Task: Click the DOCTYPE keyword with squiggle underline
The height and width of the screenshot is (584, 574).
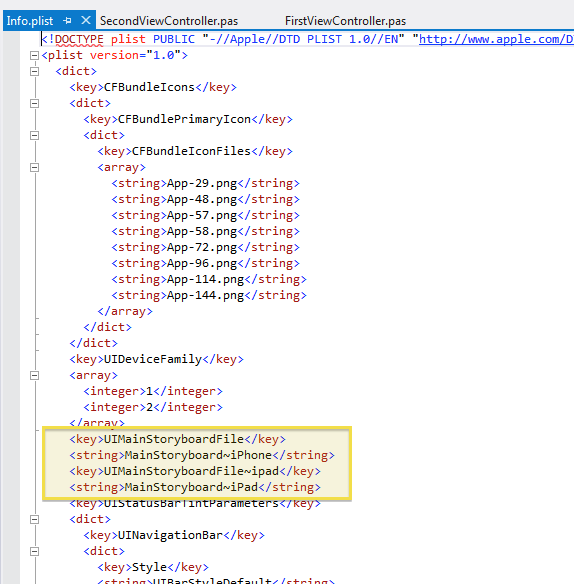Action: click(79, 39)
